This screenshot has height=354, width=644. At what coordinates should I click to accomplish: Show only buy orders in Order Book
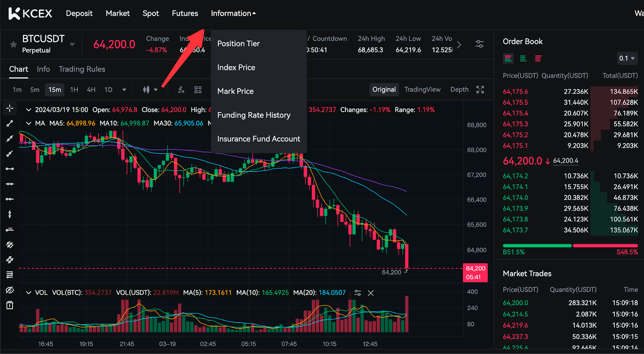(523, 59)
